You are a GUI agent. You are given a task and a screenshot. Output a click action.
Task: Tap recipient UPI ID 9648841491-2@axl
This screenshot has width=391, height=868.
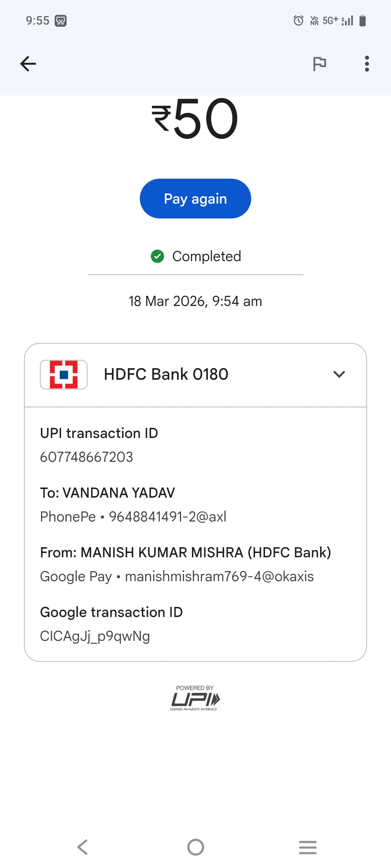pos(168,517)
